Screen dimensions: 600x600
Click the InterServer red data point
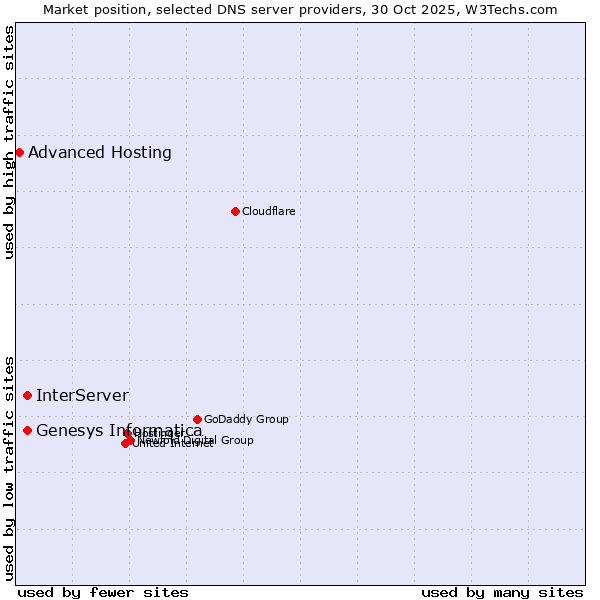click(27, 395)
